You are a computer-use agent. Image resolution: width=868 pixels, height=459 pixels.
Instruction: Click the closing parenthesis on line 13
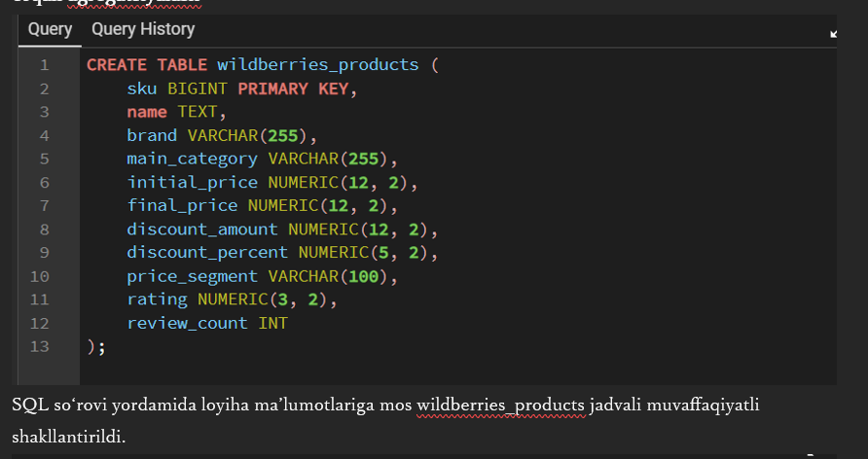point(91,347)
